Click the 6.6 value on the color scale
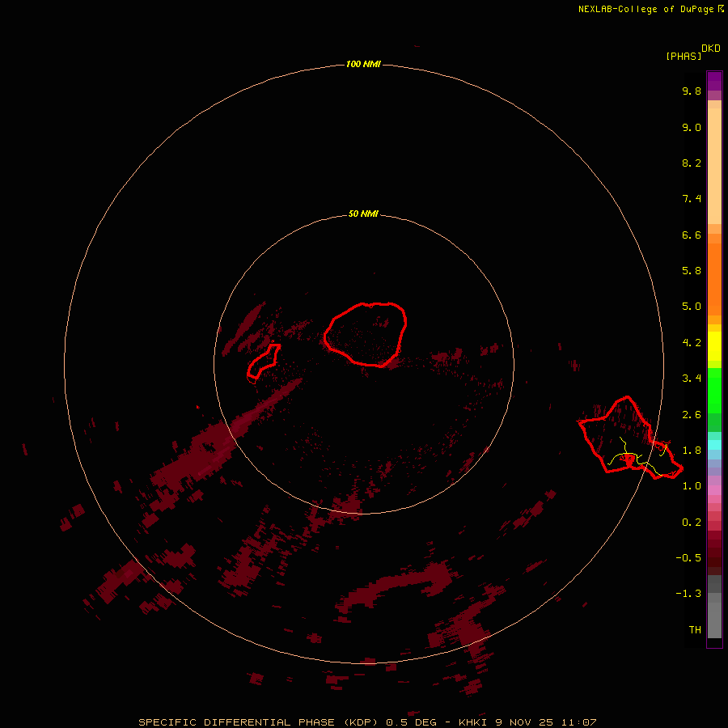 692,235
